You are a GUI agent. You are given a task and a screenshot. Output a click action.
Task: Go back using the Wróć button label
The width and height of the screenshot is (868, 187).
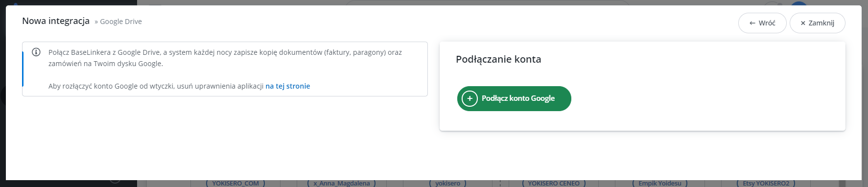coord(767,23)
